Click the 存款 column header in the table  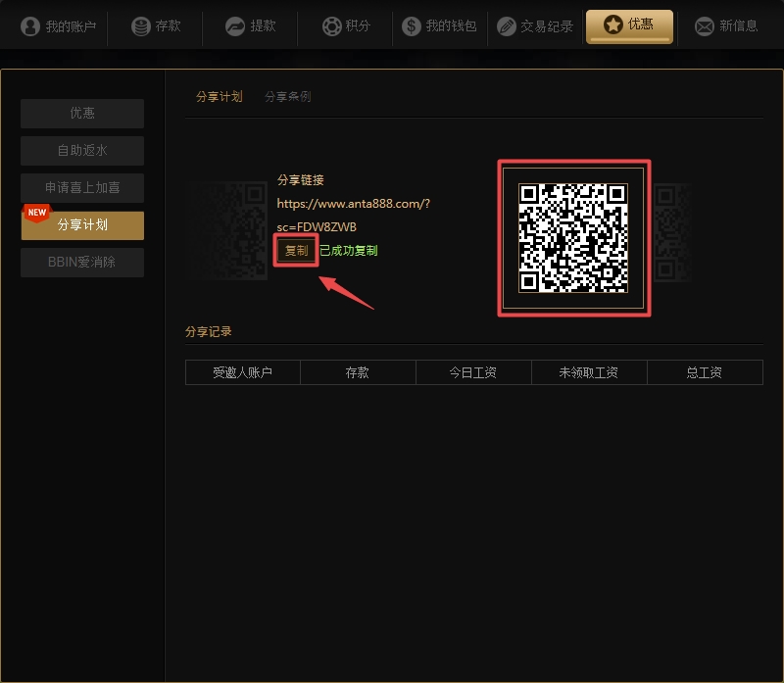pyautogui.click(x=358, y=372)
